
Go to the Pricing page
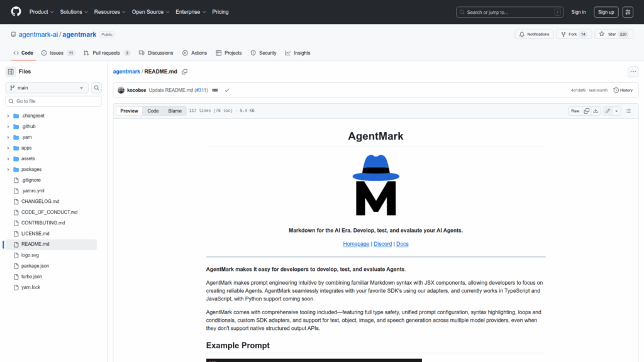click(220, 12)
